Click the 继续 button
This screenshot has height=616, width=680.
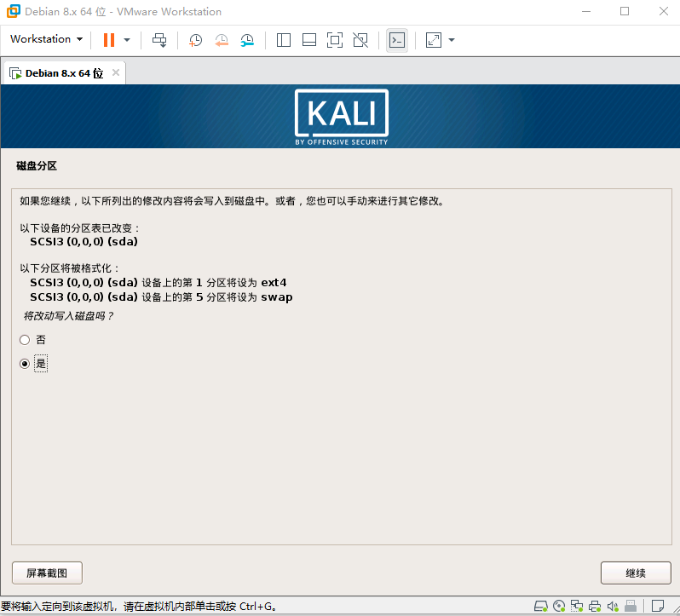pos(636,573)
